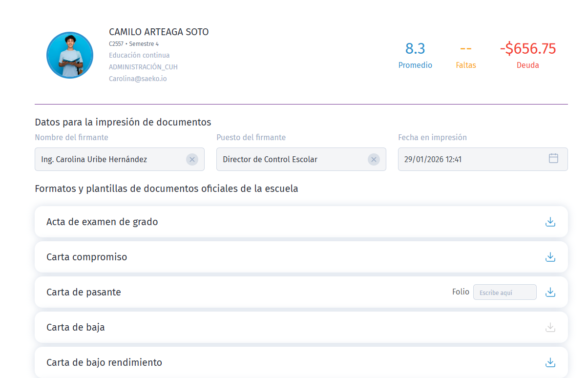The width and height of the screenshot is (588, 378).
Task: Download the Carta de pasante document
Action: point(550,292)
